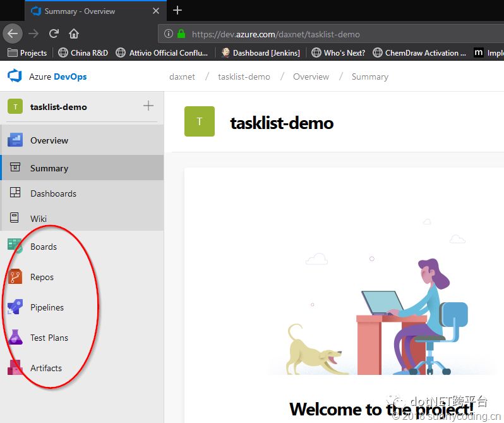
Task: Select Summary in the sidebar menu
Action: pos(82,168)
